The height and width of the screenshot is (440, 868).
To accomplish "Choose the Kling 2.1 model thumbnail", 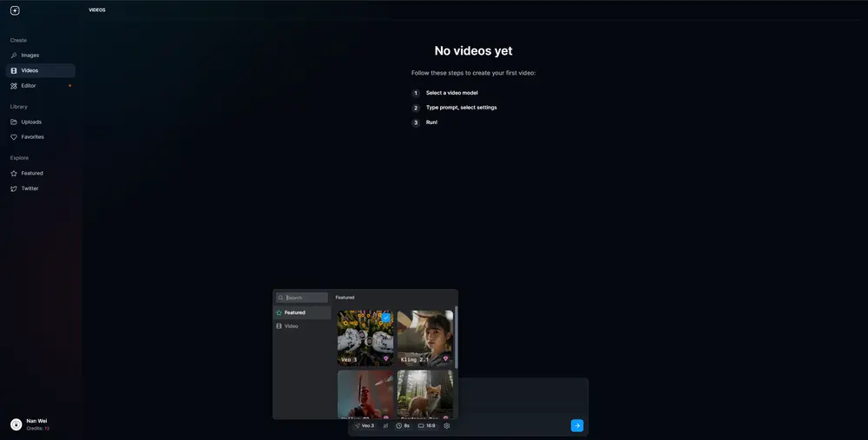I will tap(425, 338).
